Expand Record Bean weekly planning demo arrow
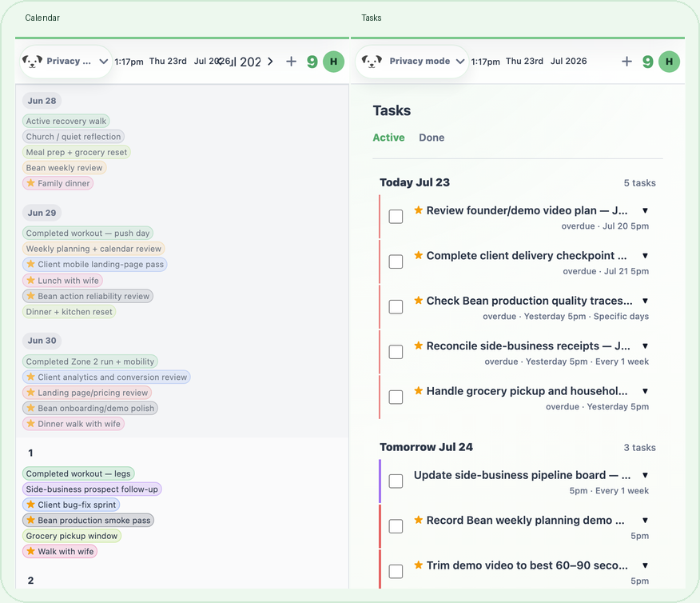 645,520
